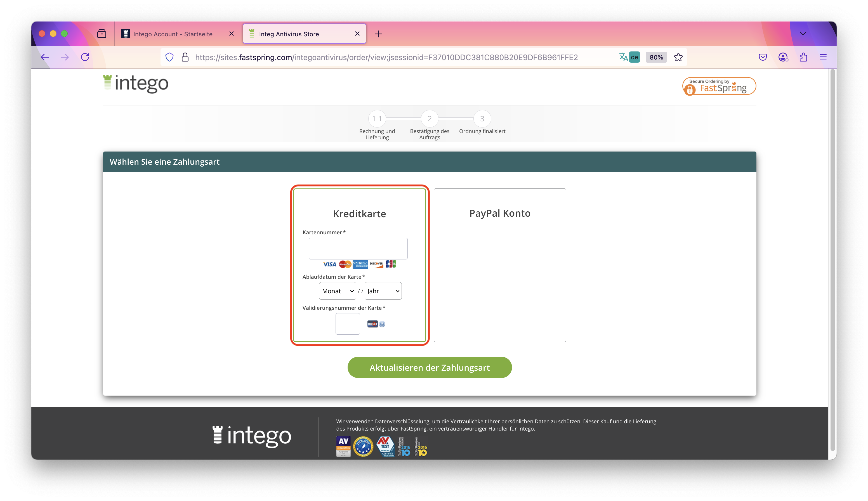The image size is (868, 501).
Task: Click the de language badge
Action: (634, 57)
